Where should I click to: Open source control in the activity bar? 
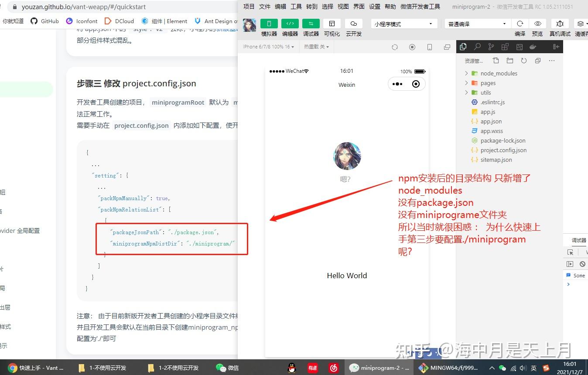pyautogui.click(x=490, y=47)
